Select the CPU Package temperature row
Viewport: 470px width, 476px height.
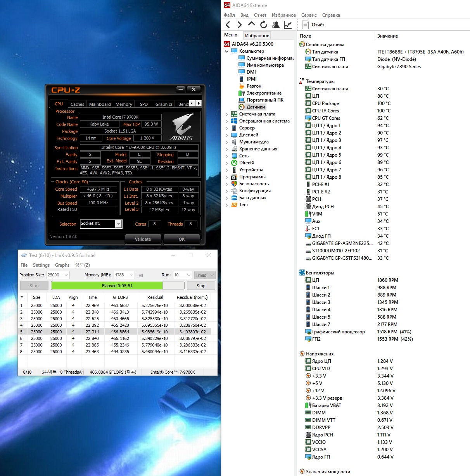tap(384, 103)
